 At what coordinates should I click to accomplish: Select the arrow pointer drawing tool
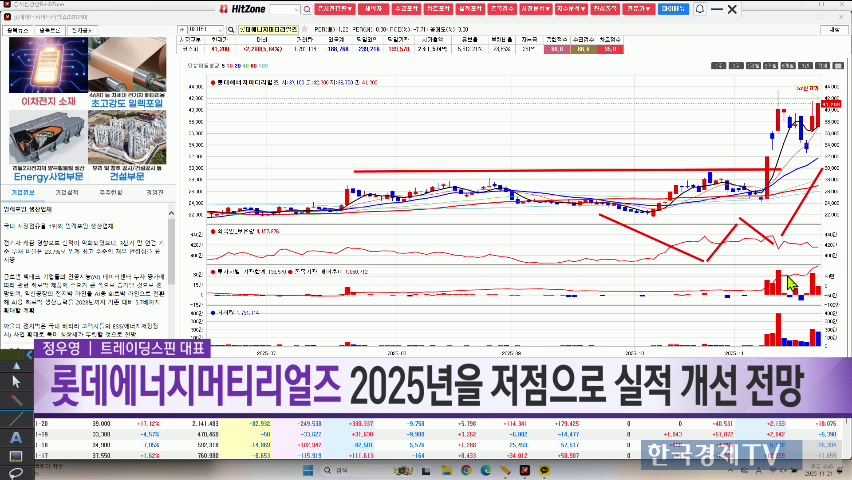point(16,381)
